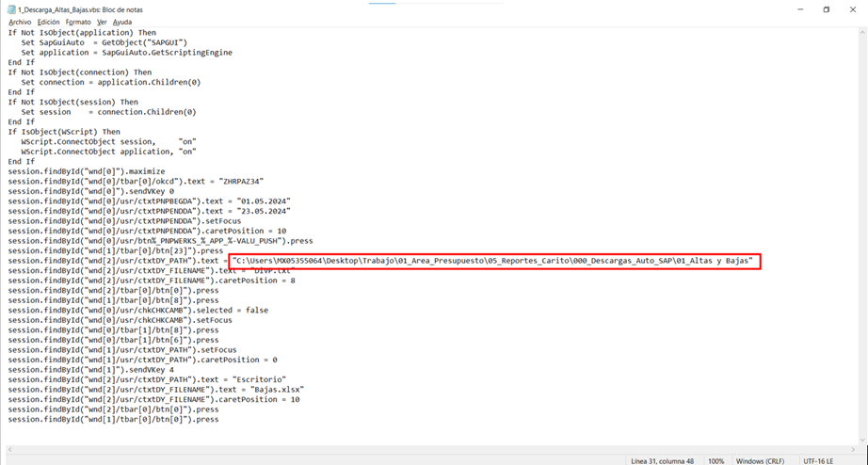The image size is (868, 465).
Task: Click the 100% zoom level in status bar
Action: (715, 460)
